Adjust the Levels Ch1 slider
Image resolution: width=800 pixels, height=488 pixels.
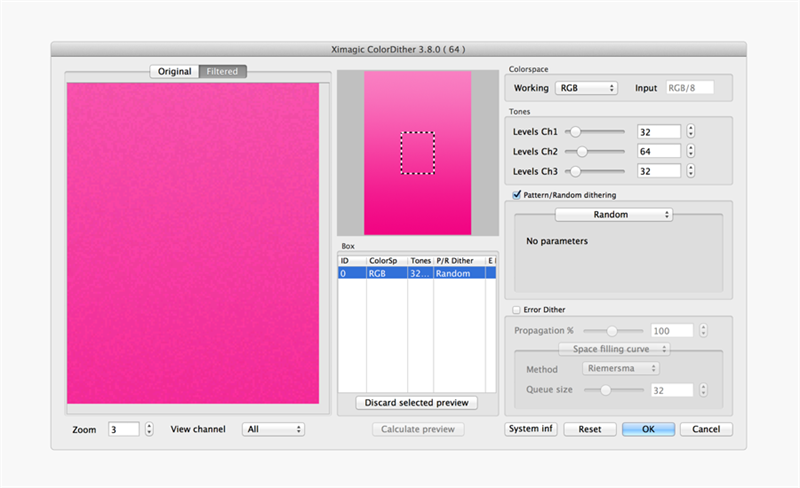point(594,132)
